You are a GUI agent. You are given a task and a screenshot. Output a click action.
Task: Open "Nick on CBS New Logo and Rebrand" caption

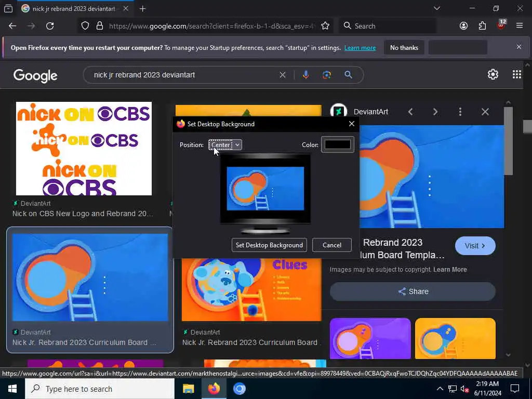coord(83,214)
